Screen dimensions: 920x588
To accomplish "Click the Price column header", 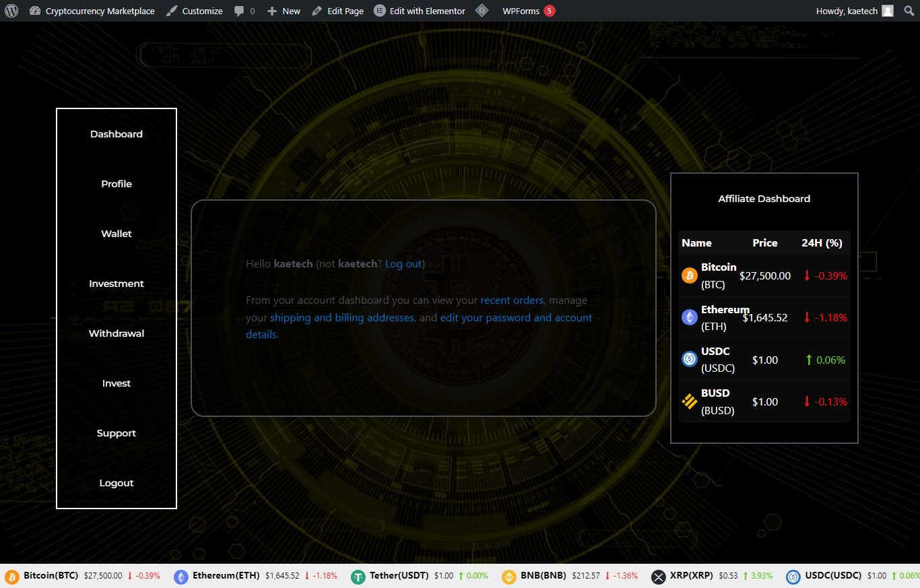I will tap(765, 243).
